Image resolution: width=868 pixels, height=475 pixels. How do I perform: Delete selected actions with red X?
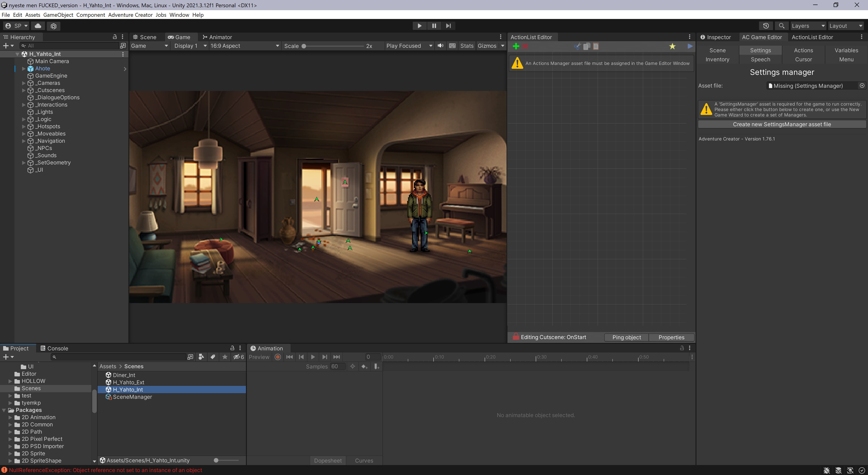tap(525, 47)
